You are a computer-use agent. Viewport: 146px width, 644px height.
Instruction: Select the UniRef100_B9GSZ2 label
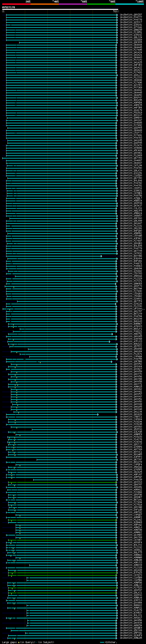(x=131, y=344)
